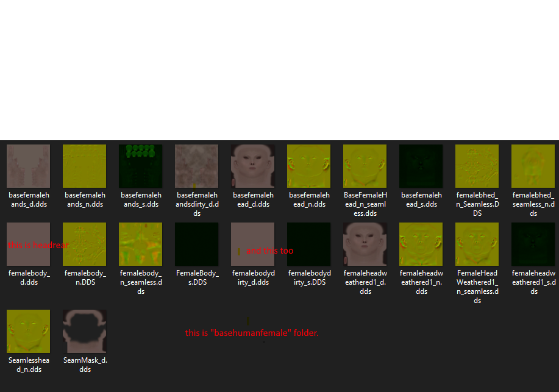This screenshot has height=392, width=559.
Task: Click the FemaleBody_s.DDS dark thumbnail
Action: pyautogui.click(x=197, y=244)
